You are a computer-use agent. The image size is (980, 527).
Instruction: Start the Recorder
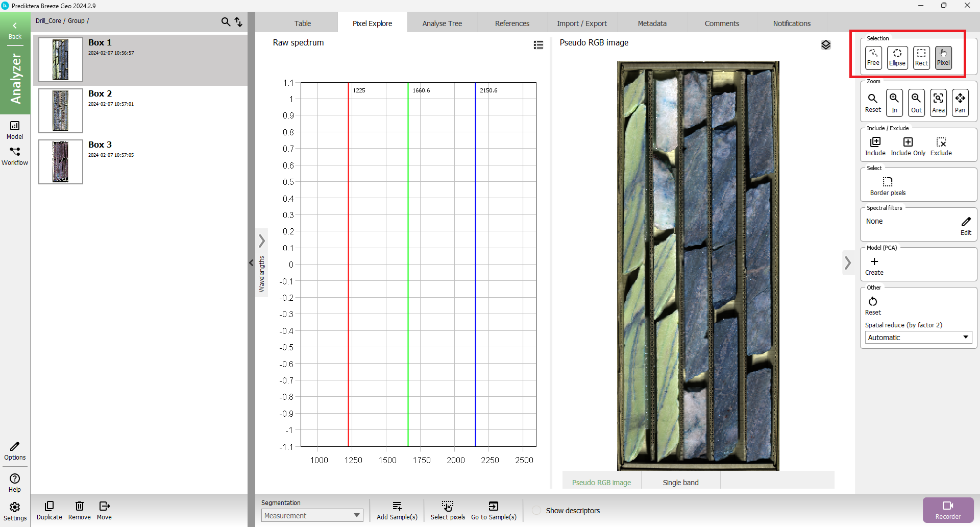pos(947,510)
